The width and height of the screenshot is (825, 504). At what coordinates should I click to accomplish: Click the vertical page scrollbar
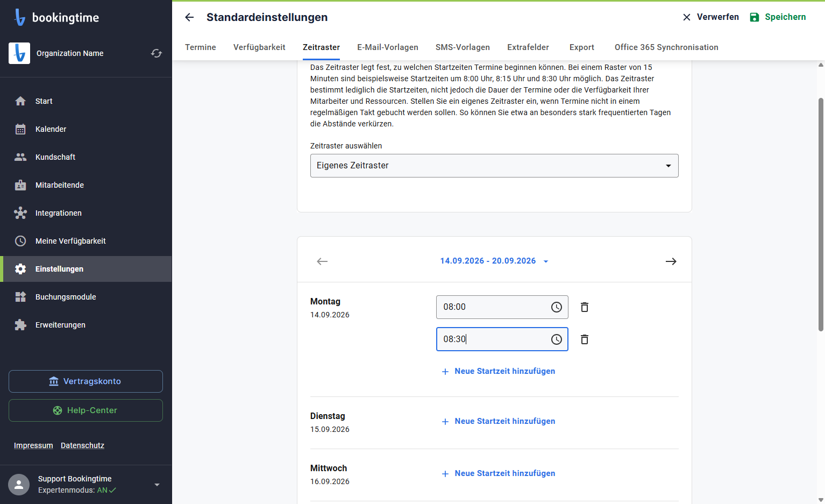click(x=821, y=215)
